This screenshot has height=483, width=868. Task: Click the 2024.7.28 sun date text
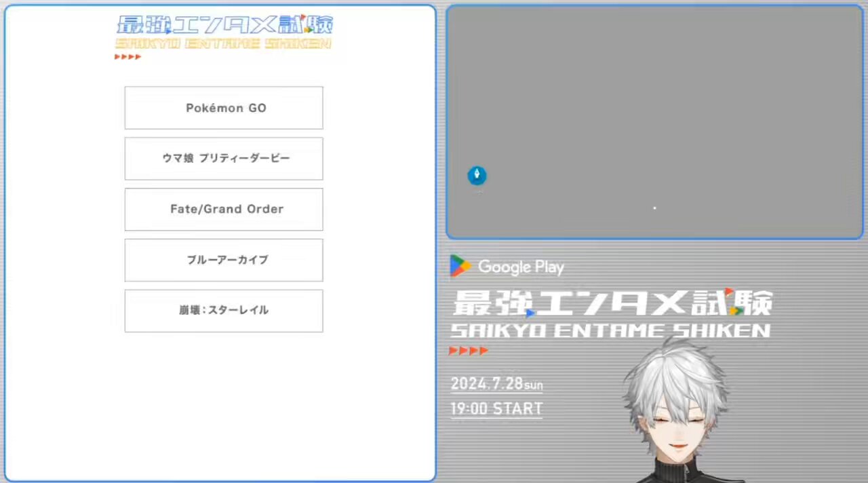pos(496,384)
